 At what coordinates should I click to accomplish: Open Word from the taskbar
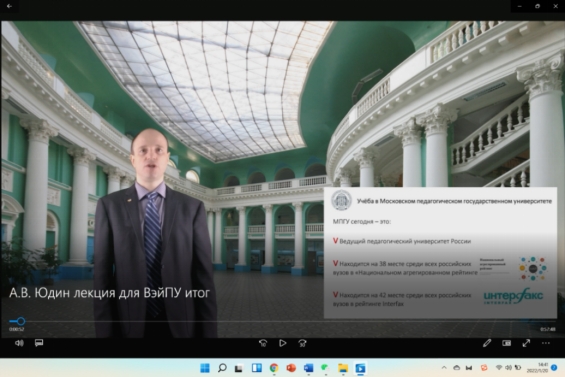[308, 368]
